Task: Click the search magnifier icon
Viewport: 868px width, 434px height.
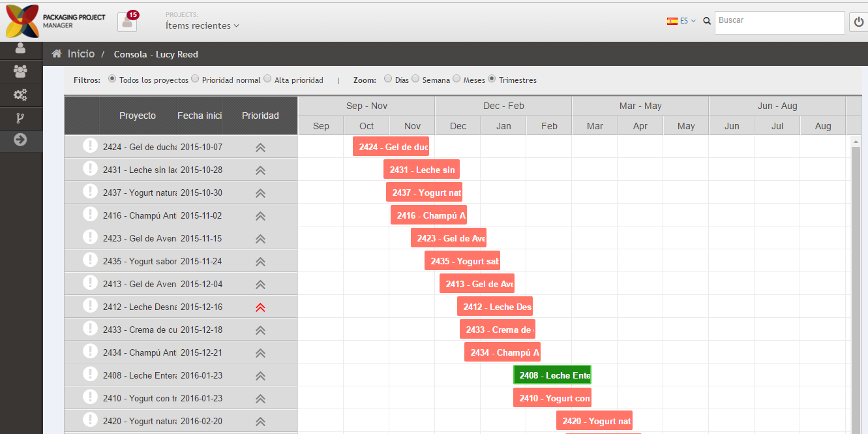Action: click(x=706, y=21)
